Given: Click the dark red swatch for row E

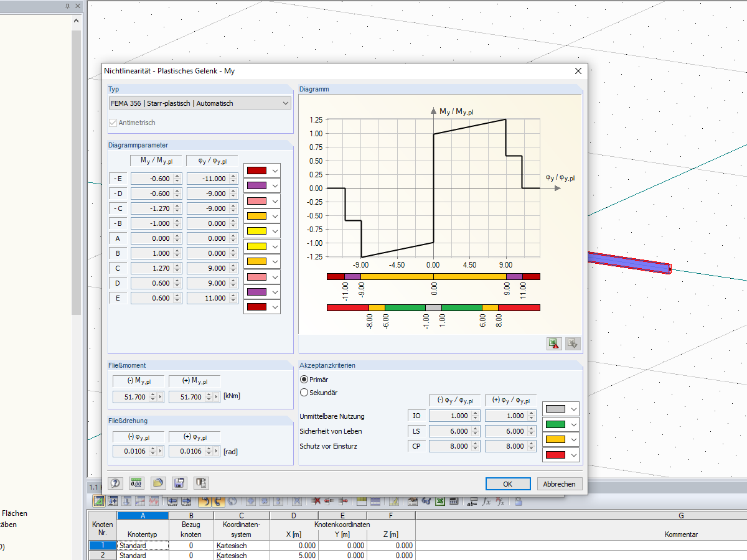Looking at the screenshot, I should pos(256,307).
